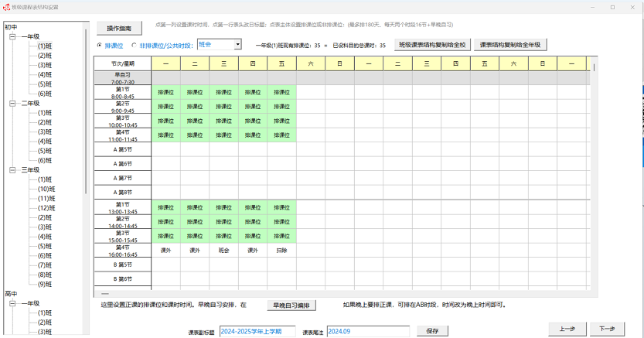The image size is (644, 338).
Task: Click the 早自习 7:00-7:30 row header
Action: tap(122, 78)
